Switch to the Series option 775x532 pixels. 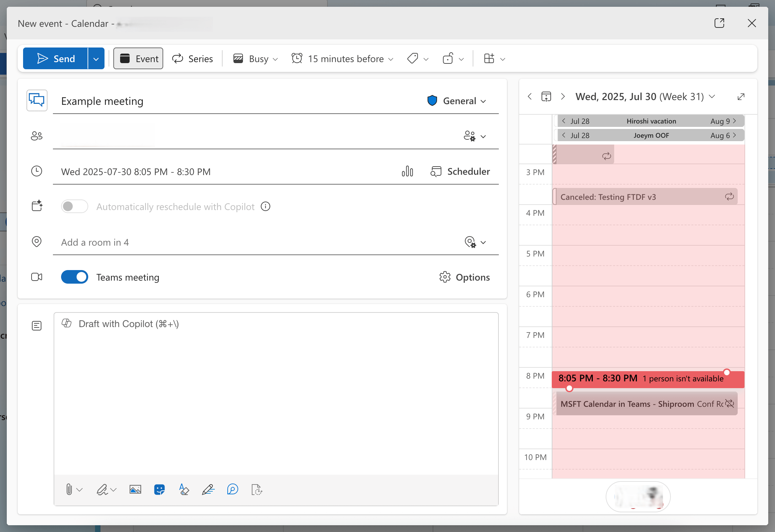(193, 59)
